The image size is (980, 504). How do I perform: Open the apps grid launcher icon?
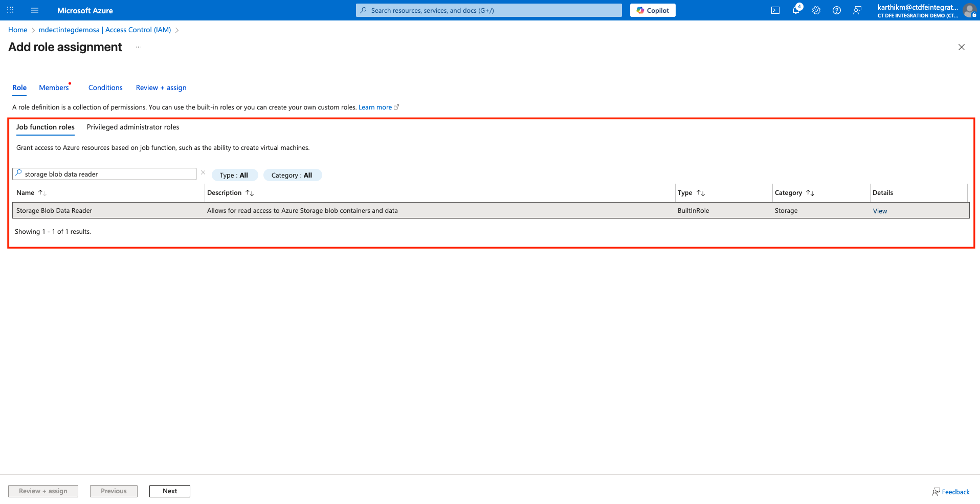(10, 10)
